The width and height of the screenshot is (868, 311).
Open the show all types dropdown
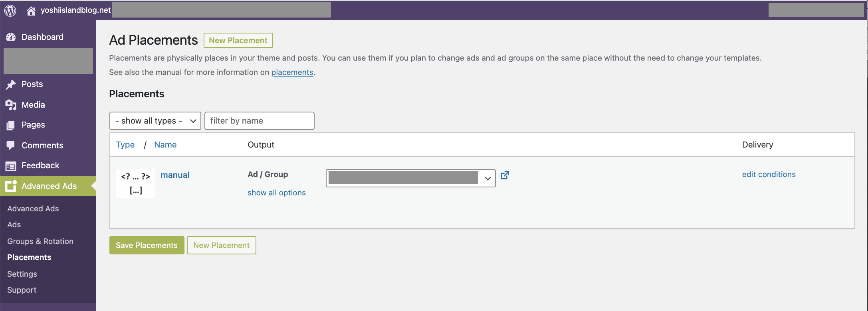(x=155, y=121)
